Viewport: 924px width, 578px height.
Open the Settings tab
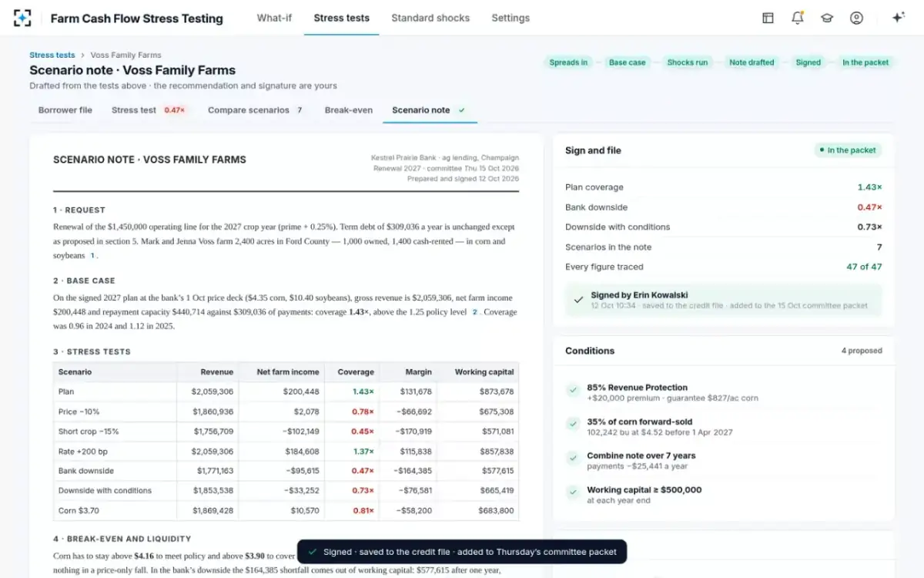(511, 18)
